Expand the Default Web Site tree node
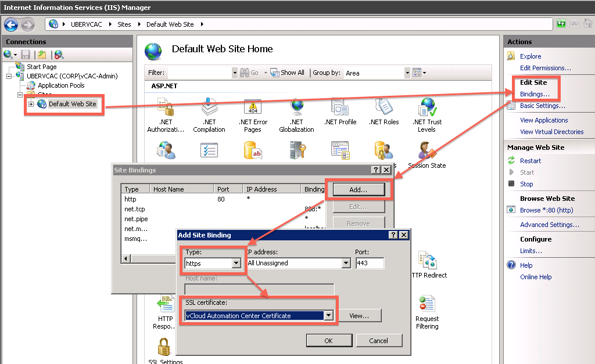This screenshot has width=595, height=364. tap(31, 104)
